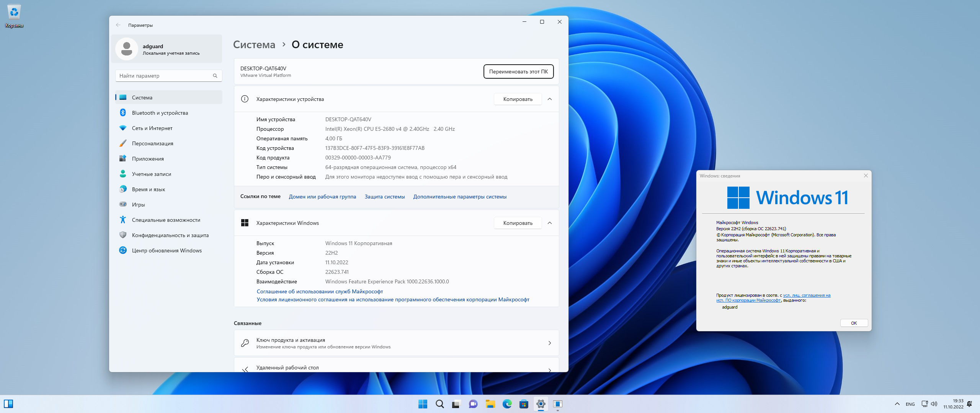Viewport: 980px width, 413px height.
Task: Click the volume tray icon
Action: pyautogui.click(x=934, y=404)
